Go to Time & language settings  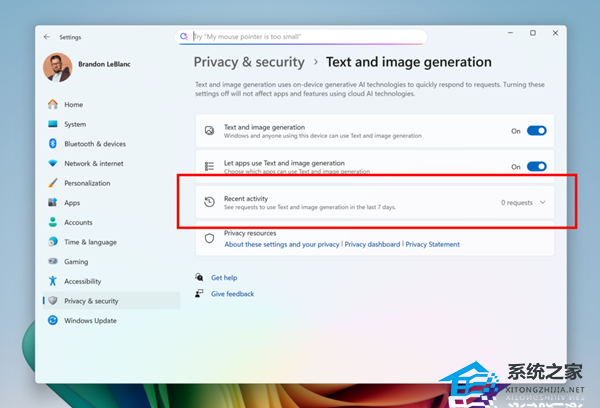pyautogui.click(x=90, y=242)
